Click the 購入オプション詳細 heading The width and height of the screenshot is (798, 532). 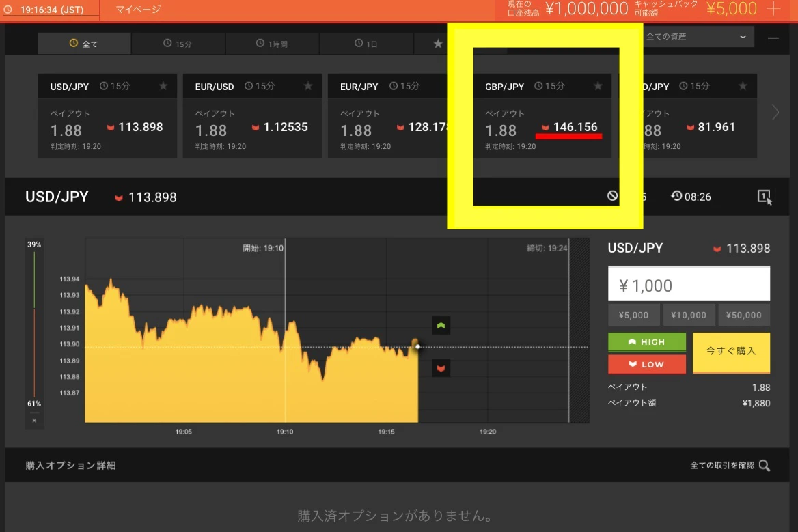(71, 465)
